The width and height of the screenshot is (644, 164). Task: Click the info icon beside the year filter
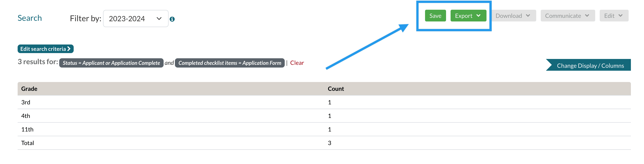(172, 19)
